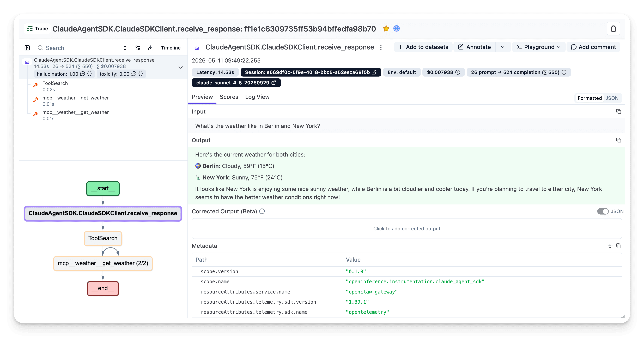The image size is (644, 337).
Task: Click the yellow star bookmark icon
Action: click(x=386, y=29)
